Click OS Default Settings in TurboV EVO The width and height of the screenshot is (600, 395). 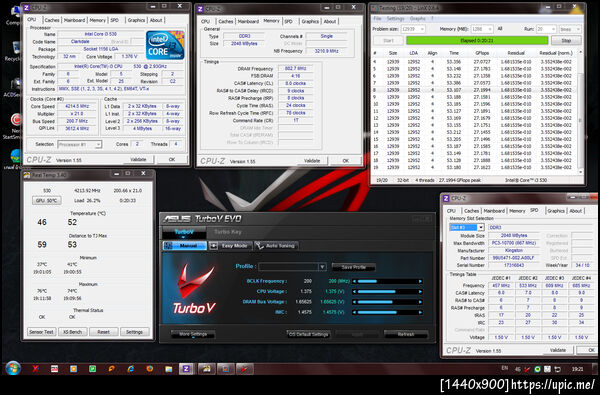308,334
